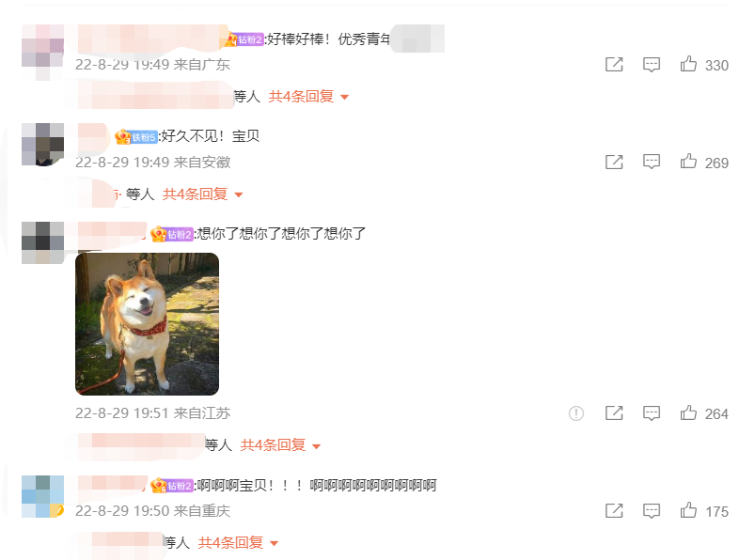Share the comment from 江苏
The height and width of the screenshot is (560, 739).
point(614,413)
